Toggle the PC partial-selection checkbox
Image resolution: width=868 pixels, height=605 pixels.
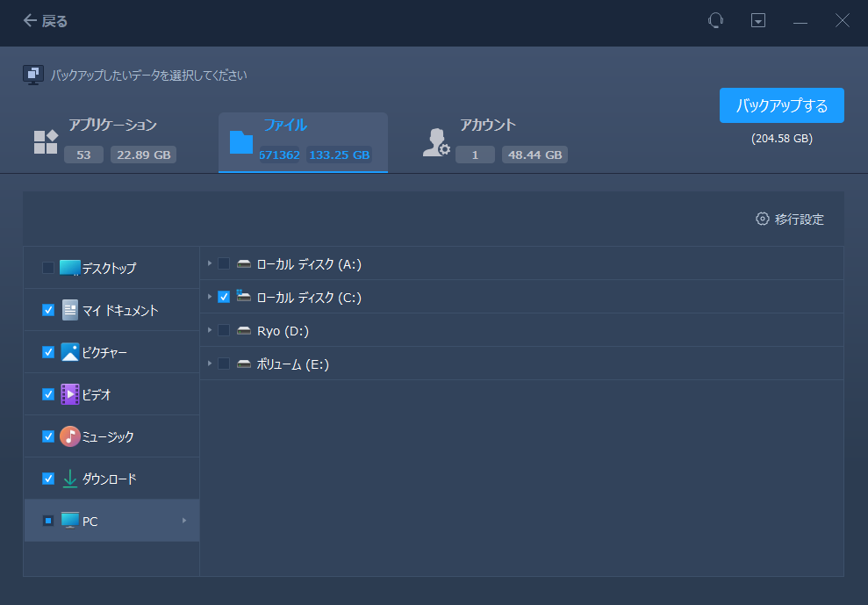(48, 521)
